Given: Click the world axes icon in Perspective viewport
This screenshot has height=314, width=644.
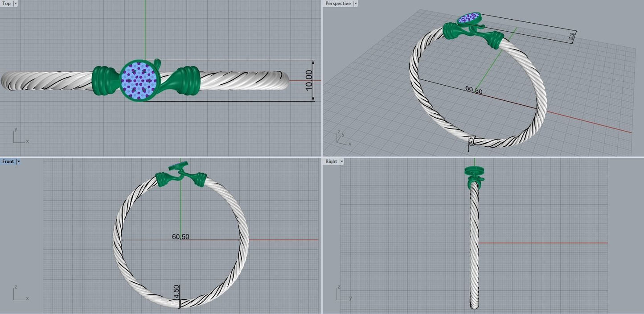Looking at the screenshot, I should (342, 139).
